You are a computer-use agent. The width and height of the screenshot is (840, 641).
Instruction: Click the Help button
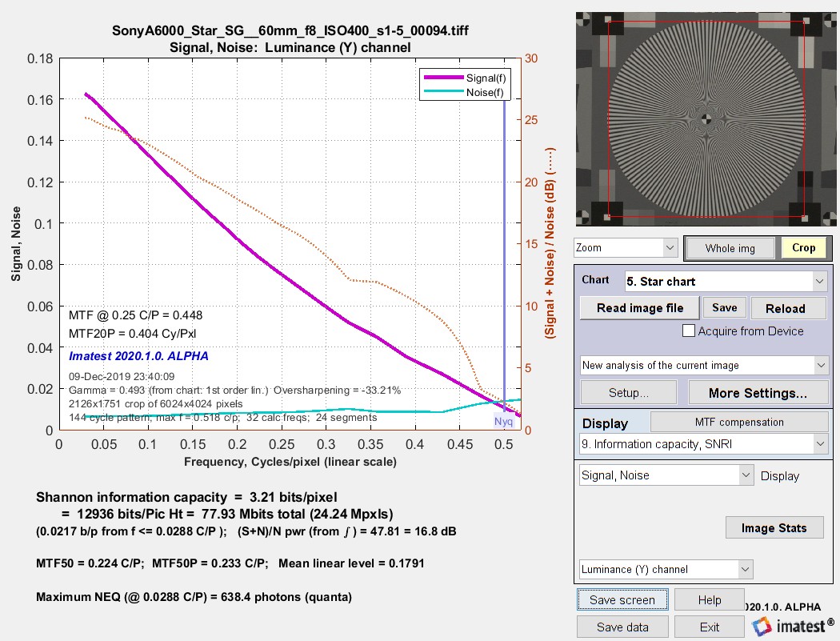click(x=710, y=599)
